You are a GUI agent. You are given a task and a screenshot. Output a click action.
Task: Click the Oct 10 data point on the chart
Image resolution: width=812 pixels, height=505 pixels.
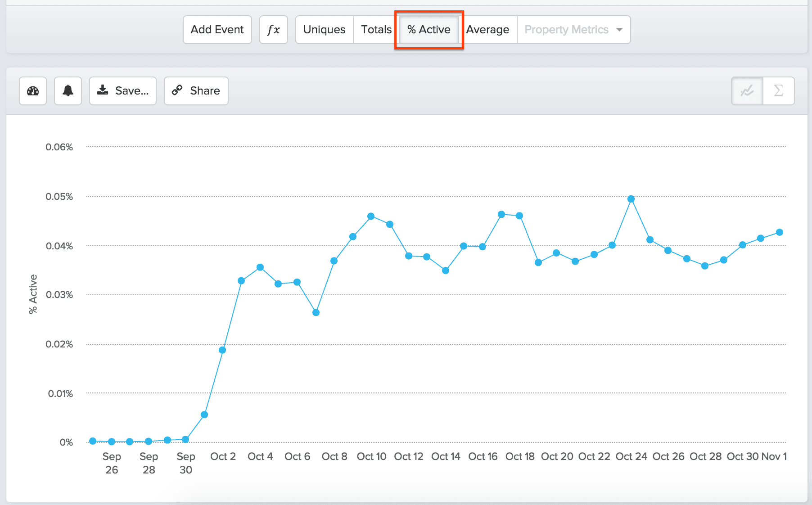click(x=371, y=216)
